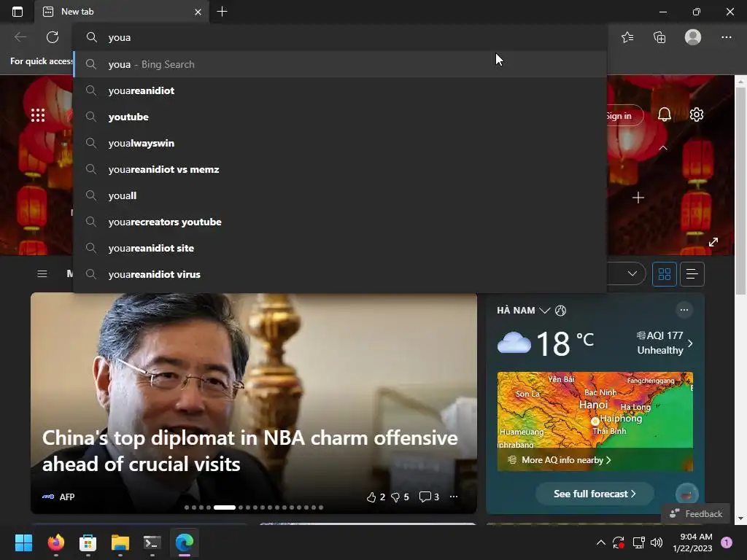Choose the 'youtube' suggestion
The height and width of the screenshot is (560, 747).
coord(340,117)
